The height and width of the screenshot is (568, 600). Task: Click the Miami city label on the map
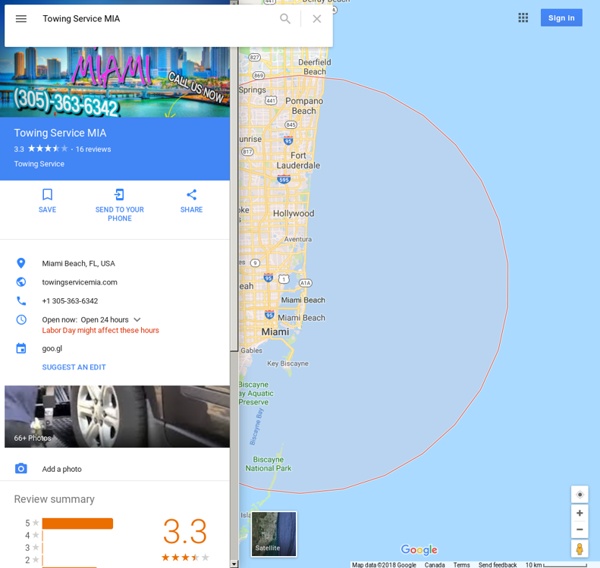[x=275, y=332]
